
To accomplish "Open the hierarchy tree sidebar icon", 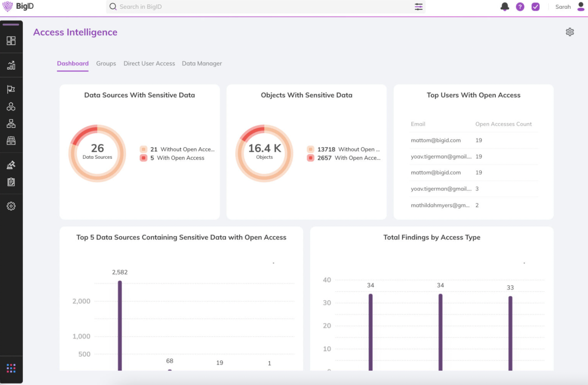I will click(x=11, y=124).
